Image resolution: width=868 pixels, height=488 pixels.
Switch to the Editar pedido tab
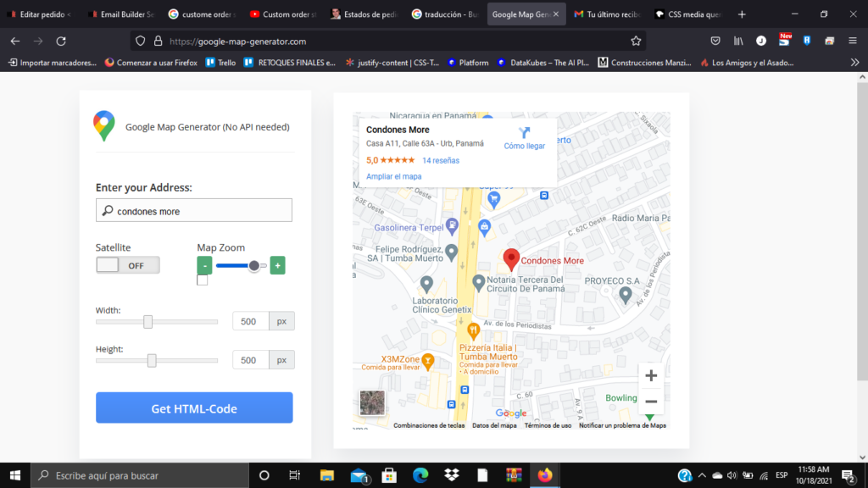click(40, 14)
